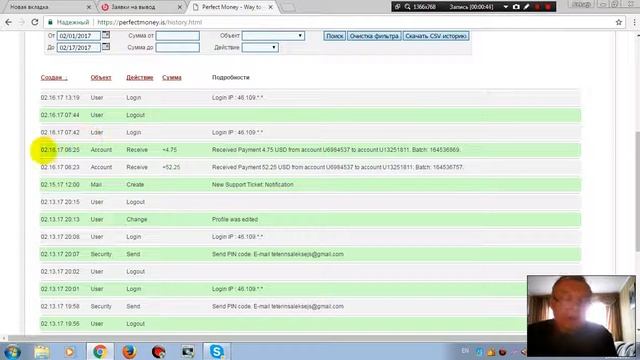Select the pencil draw tool in the recorder bar
The height and width of the screenshot is (360, 640).
[x=527, y=7]
